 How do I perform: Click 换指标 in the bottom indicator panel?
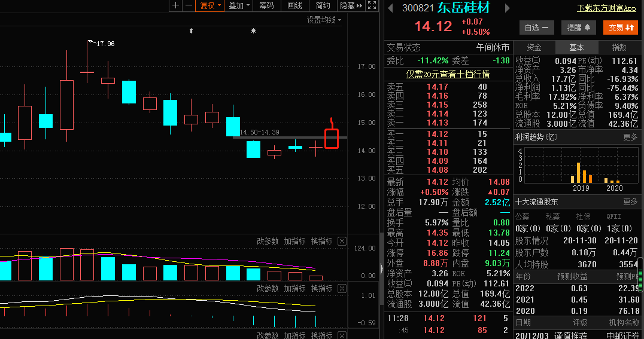pyautogui.click(x=321, y=335)
